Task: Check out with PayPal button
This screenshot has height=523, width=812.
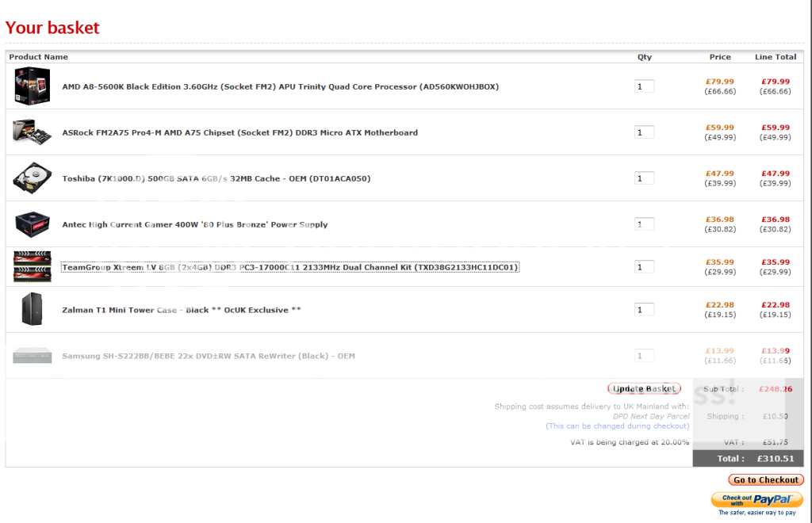Action: [x=757, y=500]
